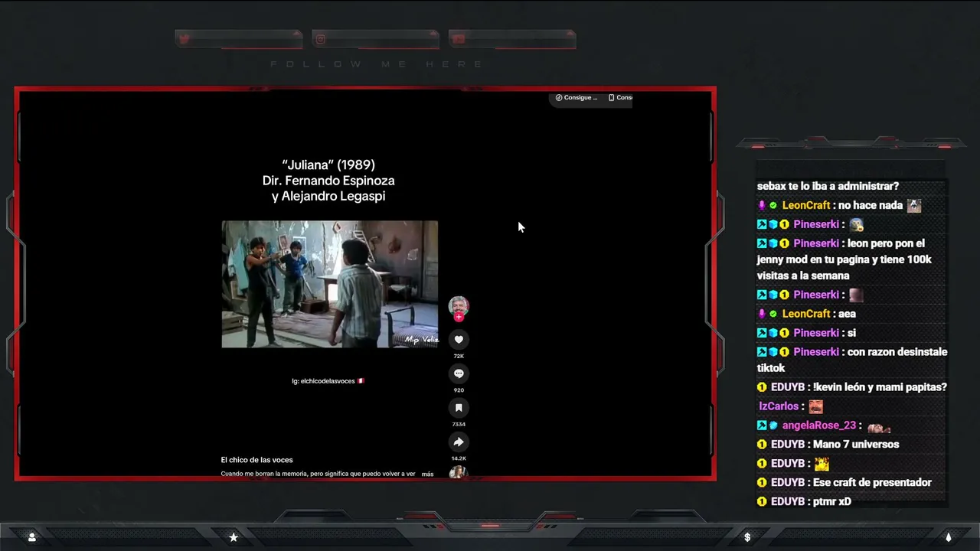980x551 pixels.
Task: Expand the caption with 'más'
Action: 427,474
